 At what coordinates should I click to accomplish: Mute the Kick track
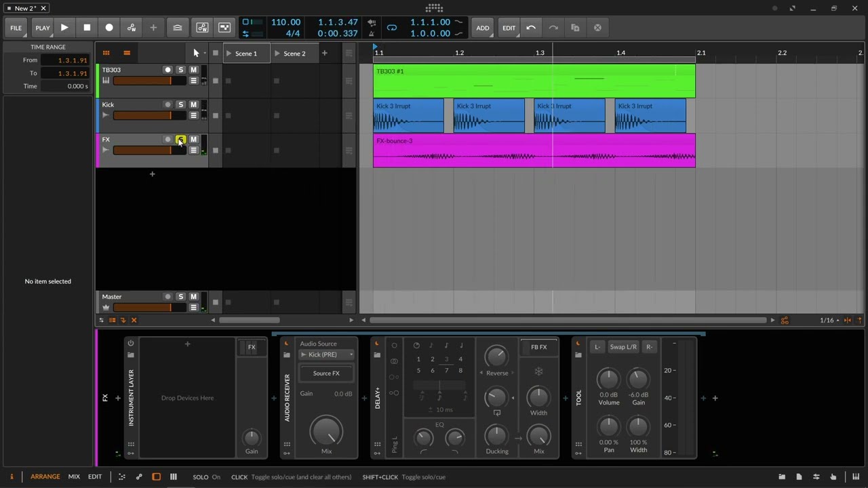coord(193,104)
